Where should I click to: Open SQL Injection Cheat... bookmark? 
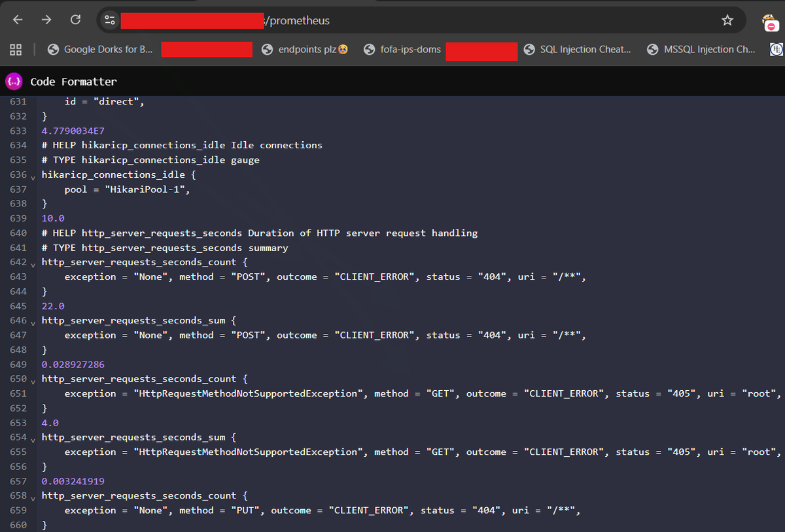[578, 49]
